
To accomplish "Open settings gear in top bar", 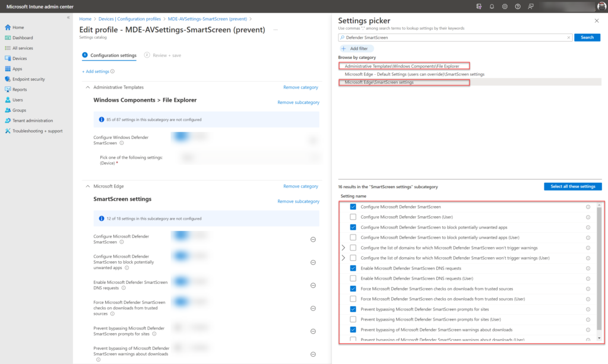I will pos(505,7).
